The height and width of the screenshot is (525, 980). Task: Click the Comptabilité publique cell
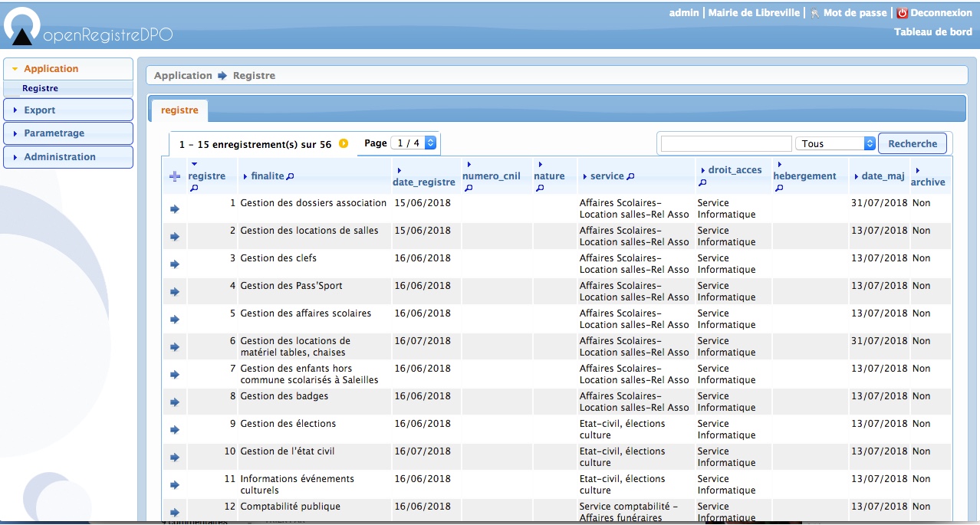click(x=291, y=507)
